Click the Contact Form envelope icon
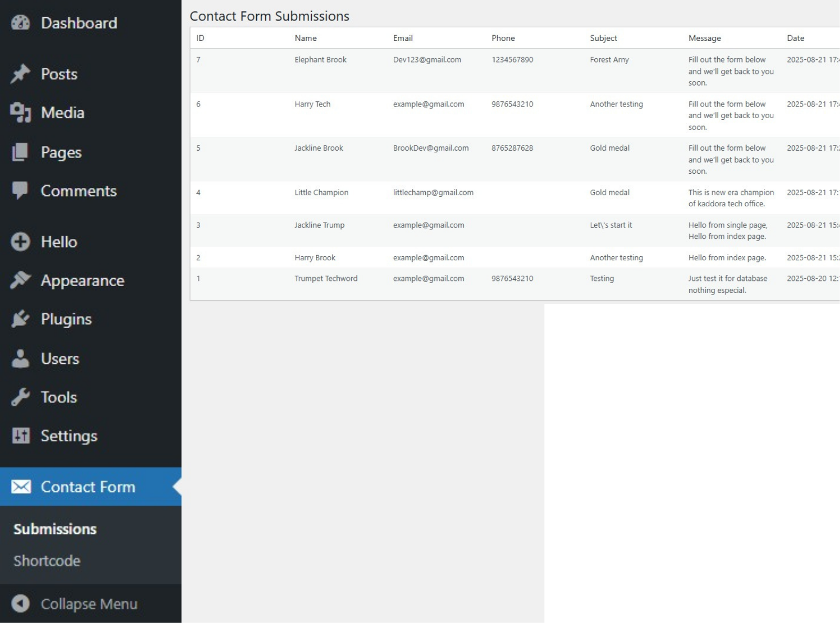The image size is (840, 630). click(x=21, y=487)
